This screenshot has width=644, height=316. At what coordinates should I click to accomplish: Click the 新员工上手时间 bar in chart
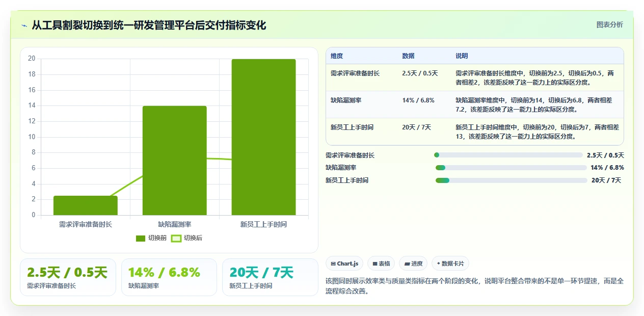click(263, 137)
